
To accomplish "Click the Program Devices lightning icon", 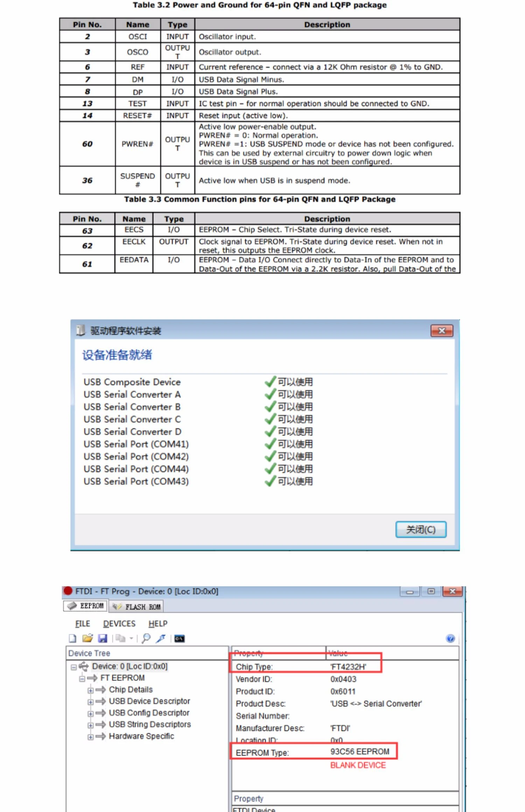I will click(161, 639).
